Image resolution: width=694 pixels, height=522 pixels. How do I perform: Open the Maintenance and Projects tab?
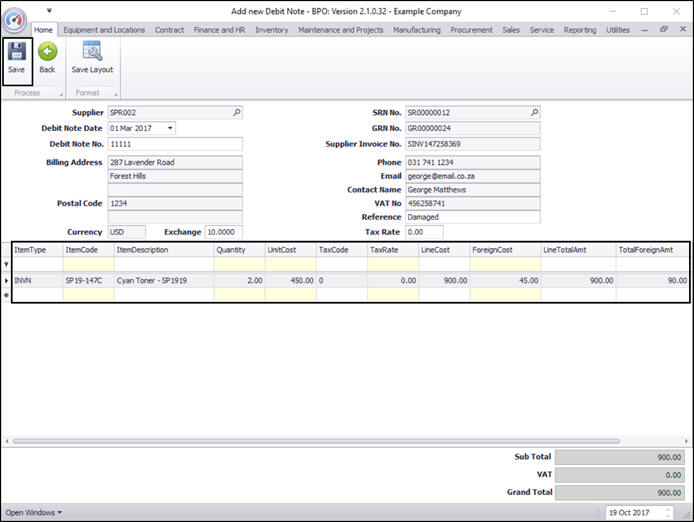(x=340, y=30)
